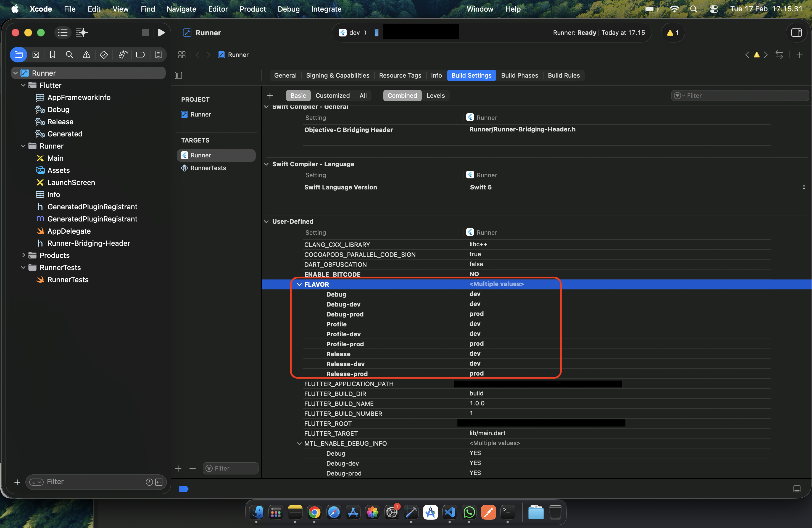Screen dimensions: 812x528
Task: Open the related items grid icon
Action: [182, 55]
